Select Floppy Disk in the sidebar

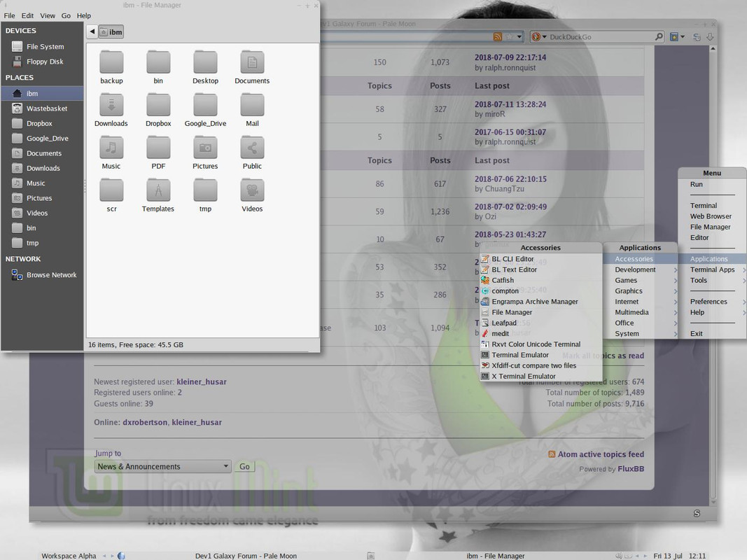(42, 62)
